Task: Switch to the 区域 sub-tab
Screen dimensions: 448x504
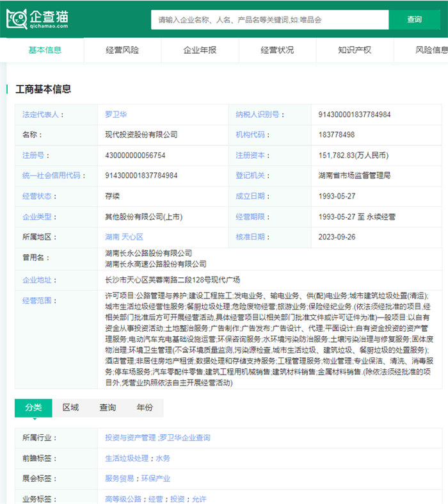Action: 70,408
